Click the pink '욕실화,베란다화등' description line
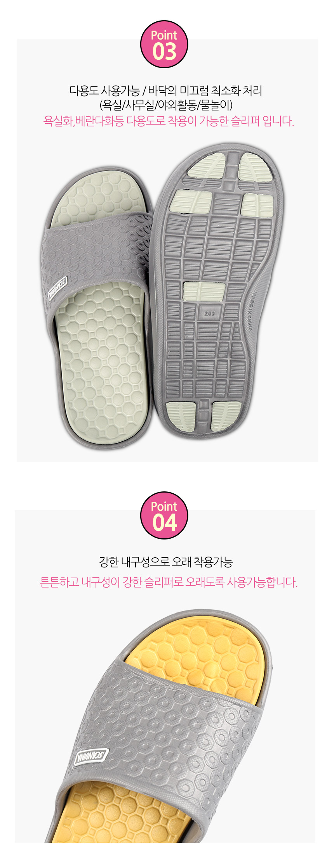This screenshot has height=868, width=334. tap(169, 121)
